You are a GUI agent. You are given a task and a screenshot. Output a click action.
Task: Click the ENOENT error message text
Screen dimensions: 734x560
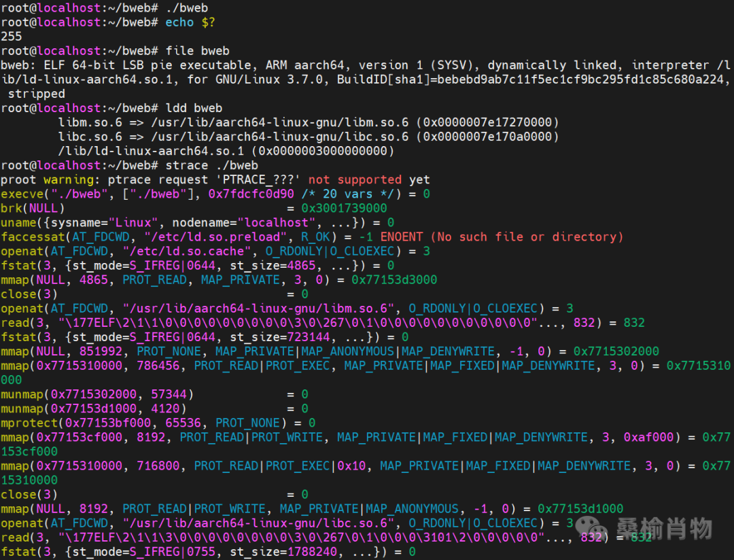point(502,237)
